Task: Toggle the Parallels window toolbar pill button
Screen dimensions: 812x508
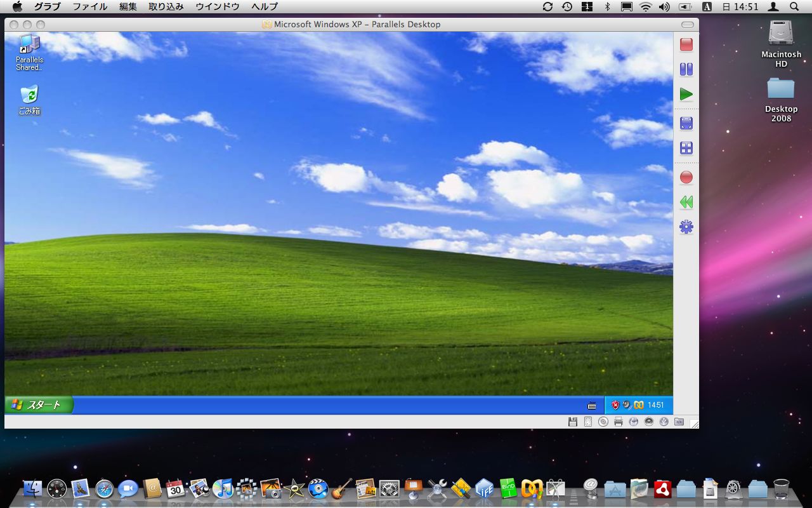Action: pyautogui.click(x=688, y=25)
